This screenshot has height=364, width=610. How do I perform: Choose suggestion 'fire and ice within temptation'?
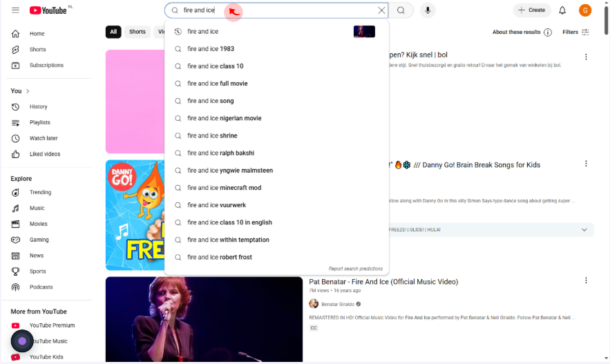coord(276,240)
